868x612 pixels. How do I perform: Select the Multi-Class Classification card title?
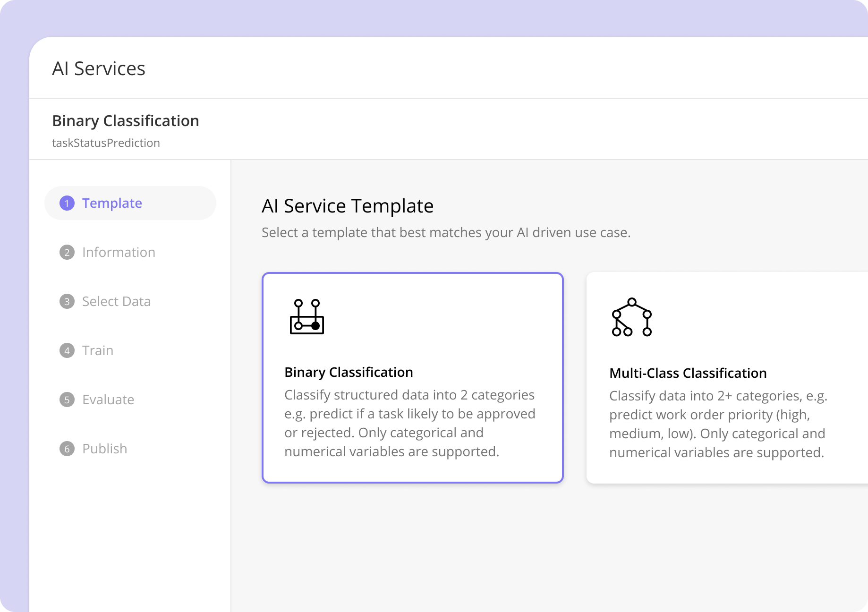[x=688, y=373]
